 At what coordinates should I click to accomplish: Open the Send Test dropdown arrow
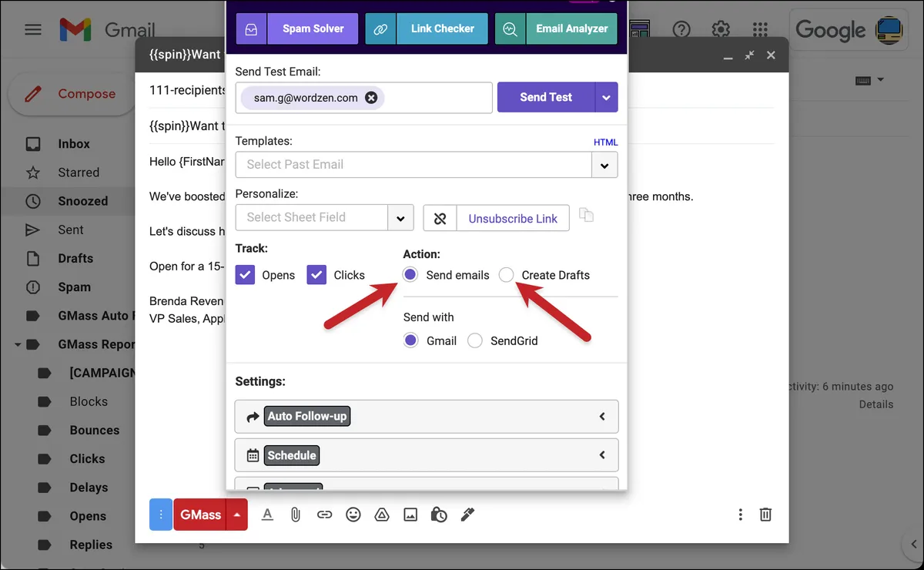point(607,97)
